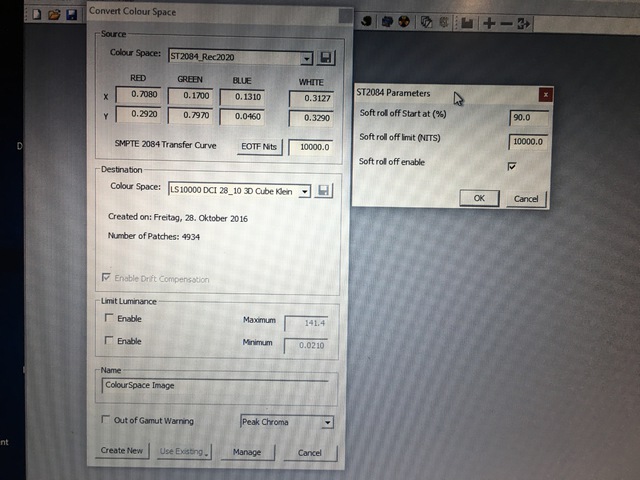The height and width of the screenshot is (480, 640).
Task: Click the Open folder toolbar icon
Action: point(54,15)
